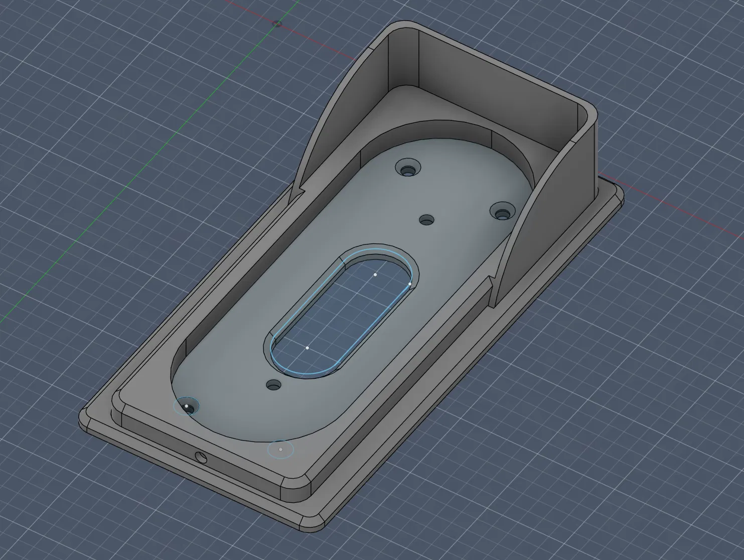
Task: Select the sketch circle point over the floor's corner hole
Action: (186, 406)
